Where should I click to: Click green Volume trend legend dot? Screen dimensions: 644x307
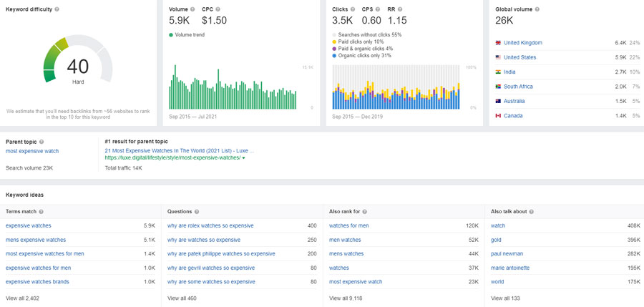171,35
